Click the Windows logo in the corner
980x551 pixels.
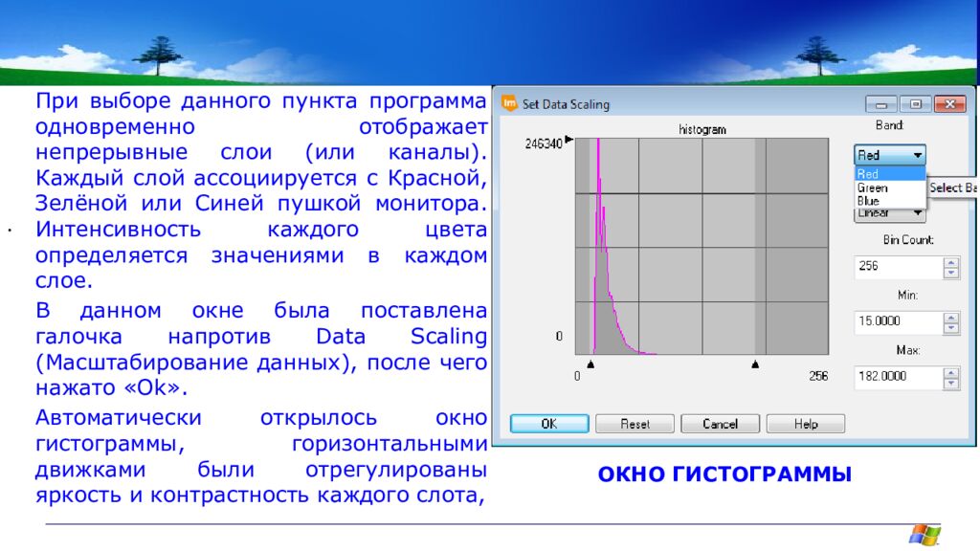click(x=924, y=534)
